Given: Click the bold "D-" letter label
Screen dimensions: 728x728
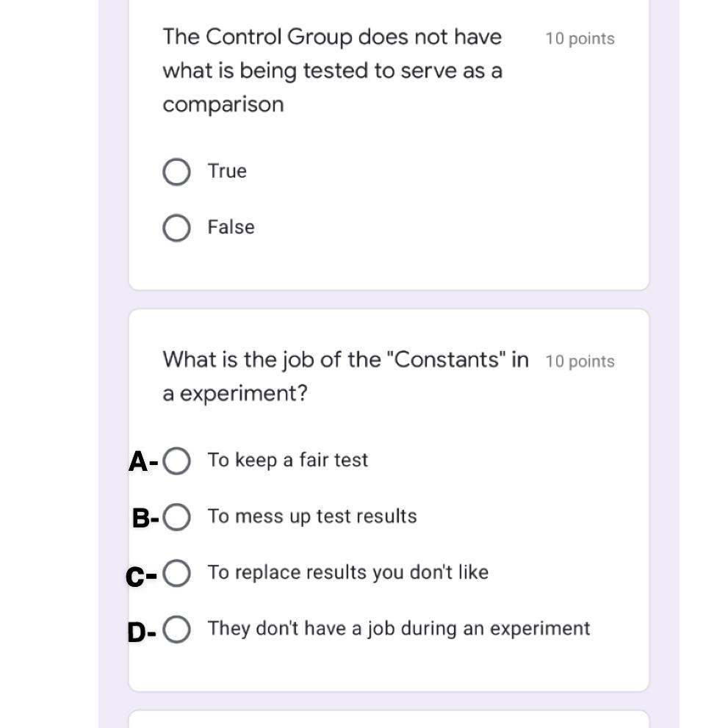Looking at the screenshot, I should (x=141, y=633).
